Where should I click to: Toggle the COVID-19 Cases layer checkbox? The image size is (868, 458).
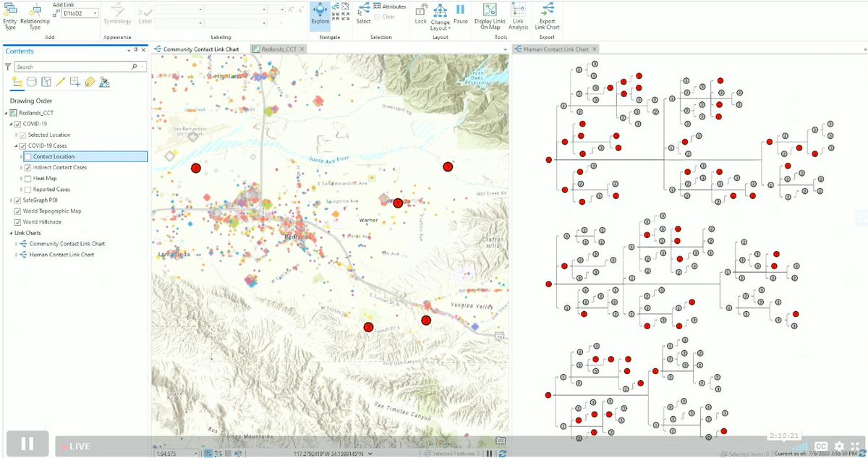click(x=23, y=145)
